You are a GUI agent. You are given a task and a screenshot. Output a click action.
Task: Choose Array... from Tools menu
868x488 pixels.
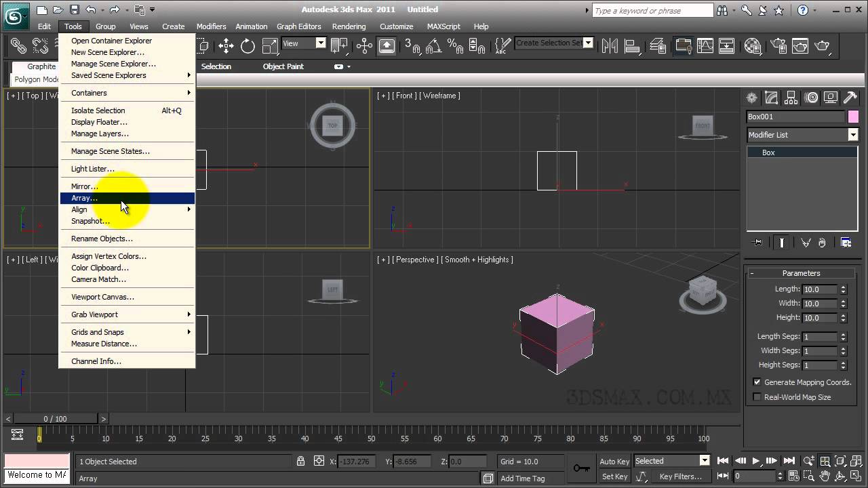click(x=127, y=198)
